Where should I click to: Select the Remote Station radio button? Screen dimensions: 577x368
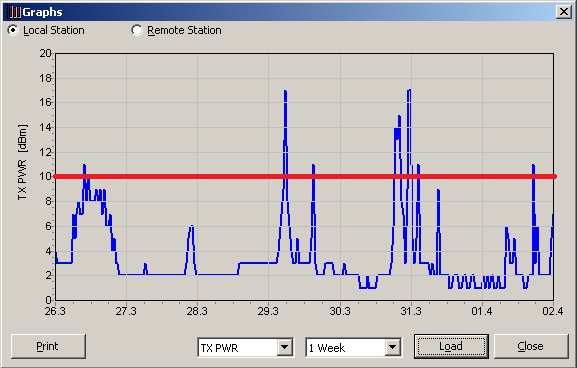(x=137, y=30)
